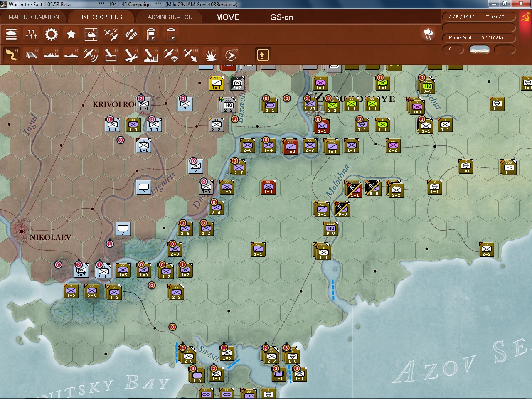The height and width of the screenshot is (399, 532).
Task: Click the weather indicator image
Action: tap(479, 49)
